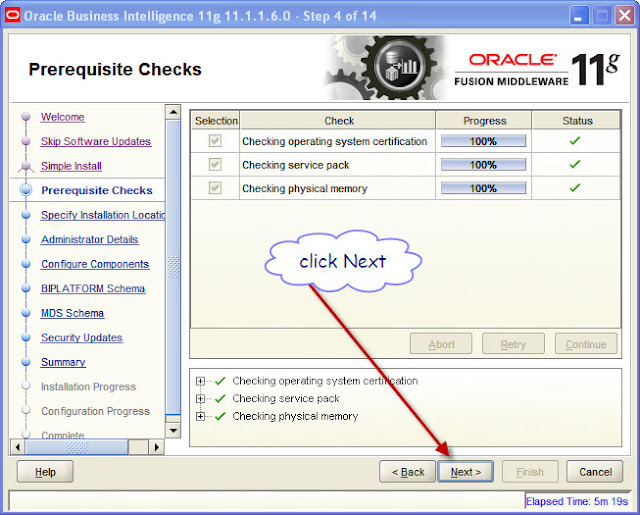This screenshot has width=640, height=515.
Task: Click the step list vertical scrollbar thumb
Action: (x=173, y=267)
